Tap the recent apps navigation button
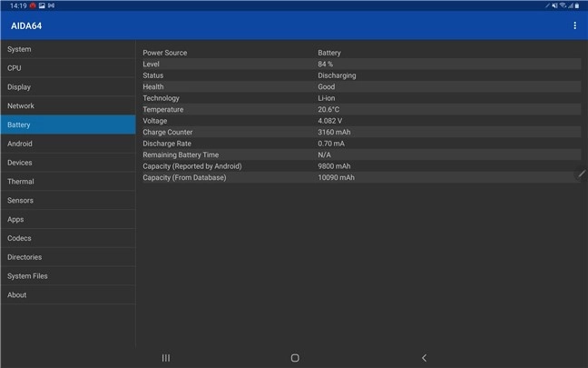Viewport: 588px width, 368px height. [x=166, y=358]
